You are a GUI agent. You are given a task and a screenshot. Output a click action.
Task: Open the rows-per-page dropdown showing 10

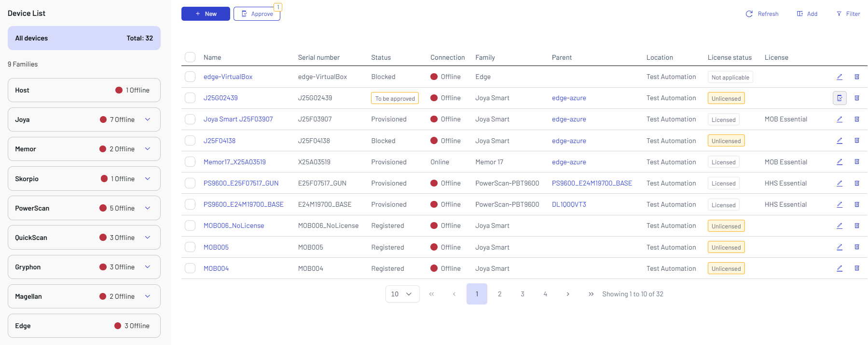[402, 294]
